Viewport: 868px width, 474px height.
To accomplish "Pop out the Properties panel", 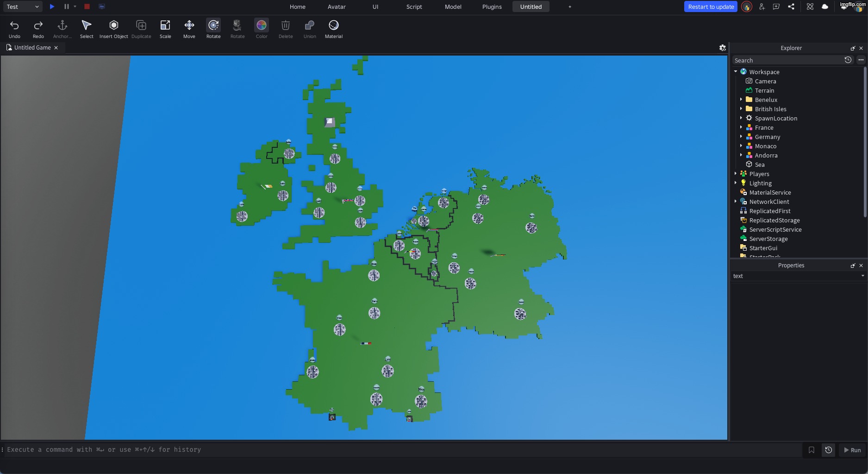I will point(853,265).
